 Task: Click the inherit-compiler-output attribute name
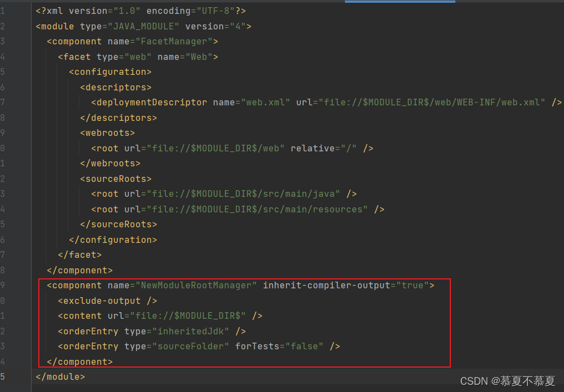(x=326, y=286)
